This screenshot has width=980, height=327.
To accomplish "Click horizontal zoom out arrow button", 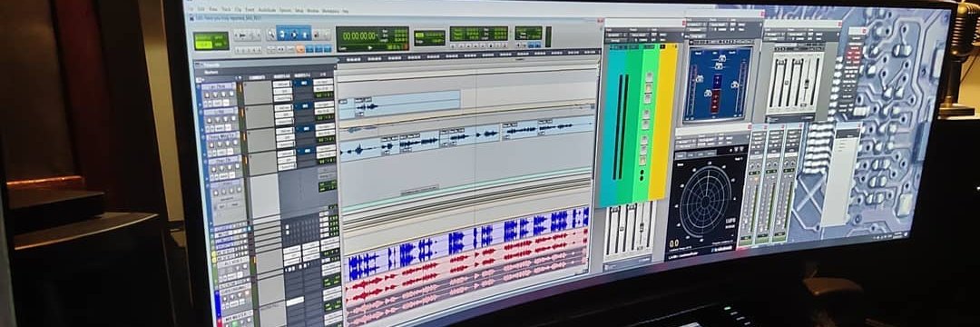I will coord(236,35).
